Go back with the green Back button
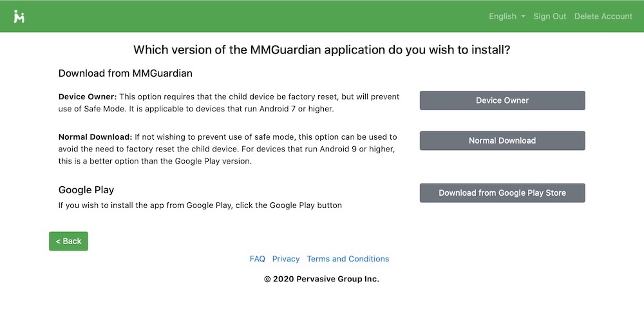 [68, 241]
